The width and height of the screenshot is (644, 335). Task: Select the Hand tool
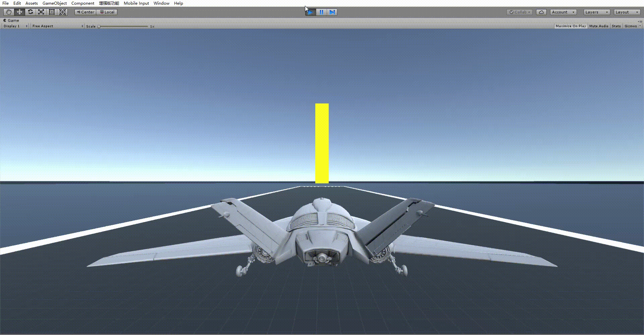point(8,12)
